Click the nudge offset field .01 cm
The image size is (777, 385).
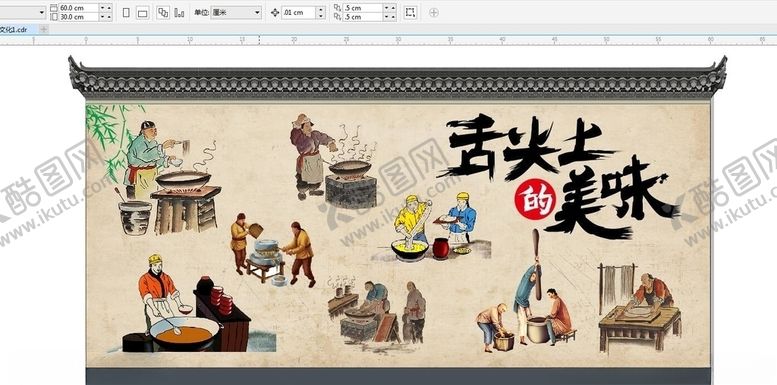point(298,13)
